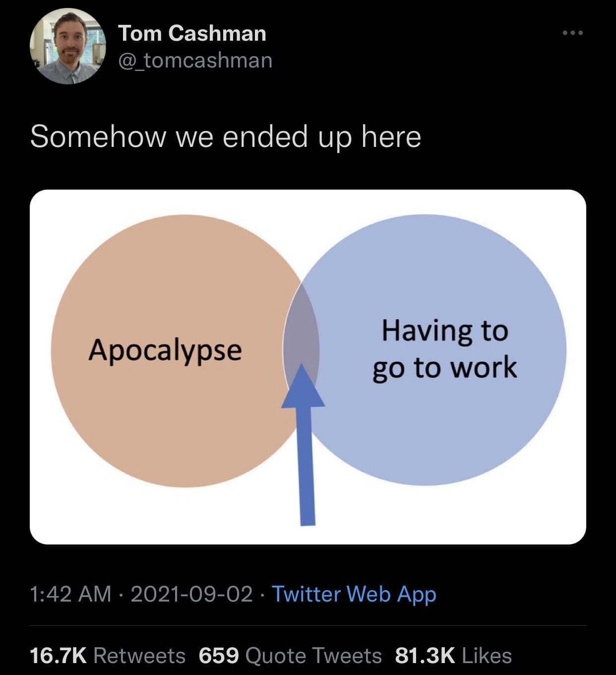Show the 'Quote Tweets' list
This screenshot has height=675, width=616.
pyautogui.click(x=313, y=656)
